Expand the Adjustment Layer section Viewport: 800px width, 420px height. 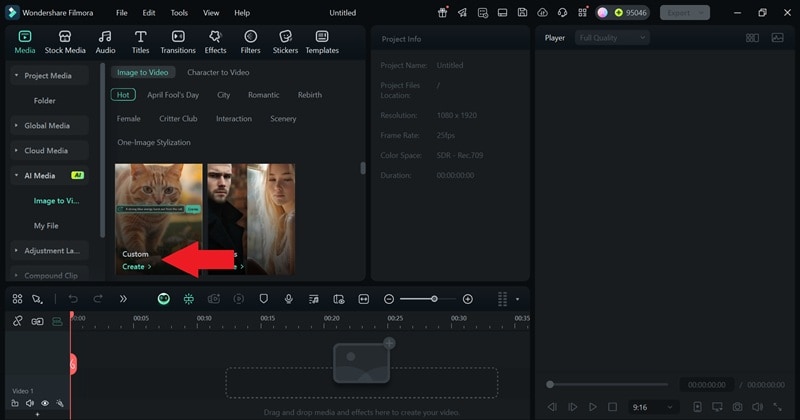coord(48,251)
